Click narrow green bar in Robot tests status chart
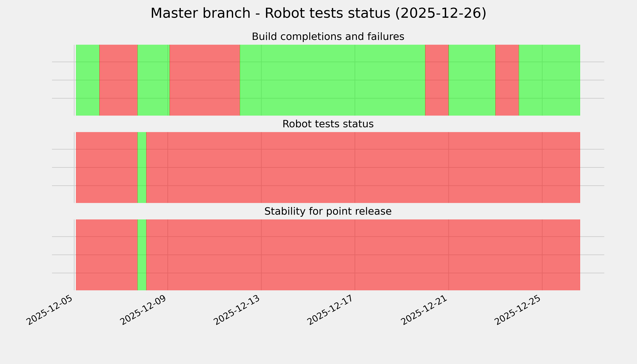Viewport: 637px width, 364px height. click(x=142, y=167)
